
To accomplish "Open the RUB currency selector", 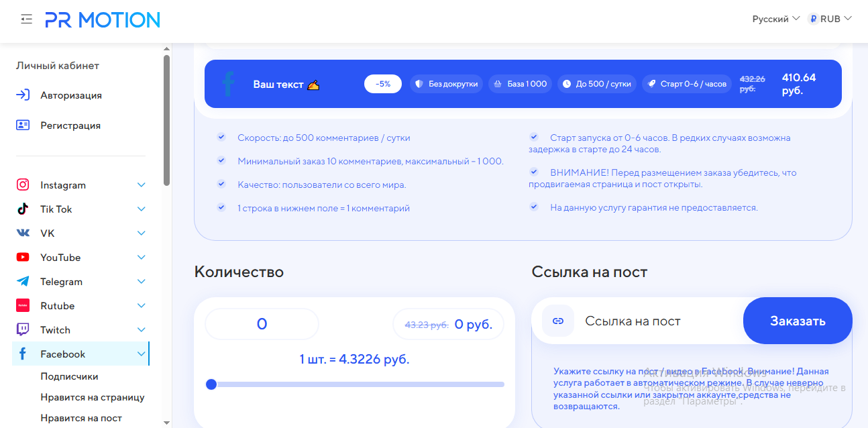I will point(830,19).
